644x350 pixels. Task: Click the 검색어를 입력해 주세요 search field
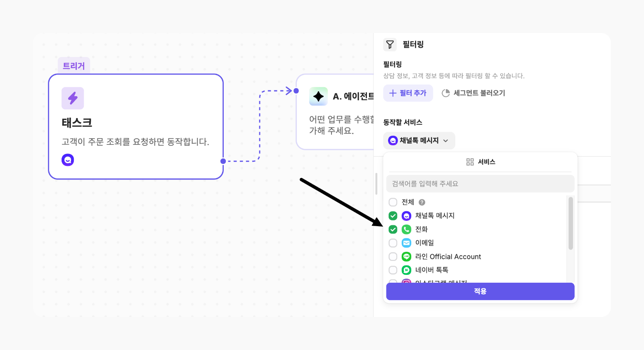(x=480, y=184)
